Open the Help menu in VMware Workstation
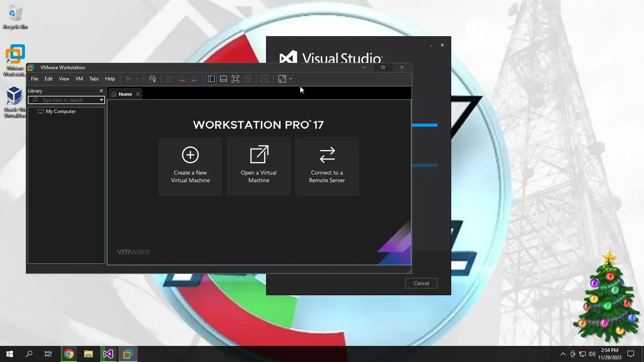This screenshot has width=644, height=362. pos(110,79)
